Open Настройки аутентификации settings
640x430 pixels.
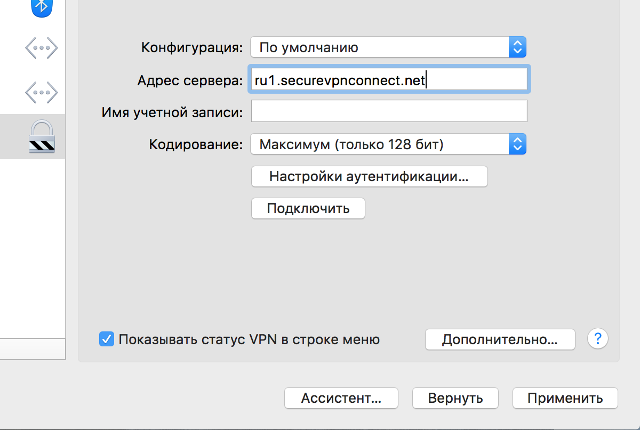coord(369,176)
